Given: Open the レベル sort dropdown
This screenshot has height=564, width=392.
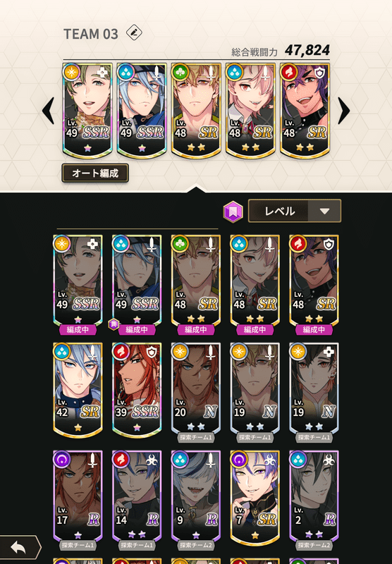Looking at the screenshot, I should 295,211.
